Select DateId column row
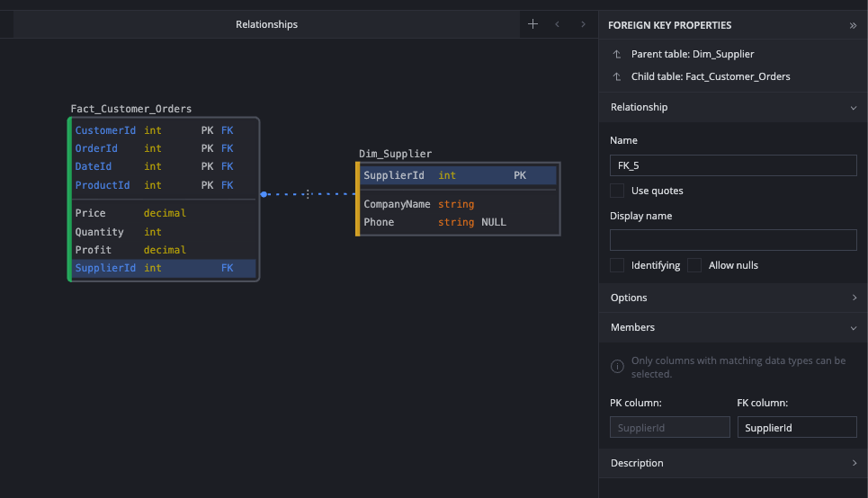This screenshot has height=498, width=868. 164,166
